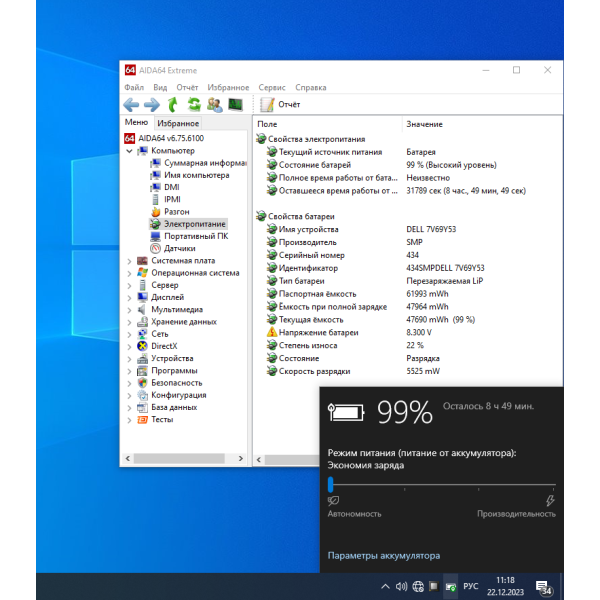Image resolution: width=600 pixels, height=600 pixels.
Task: Click the Безопасность shield icon
Action: coord(142,383)
